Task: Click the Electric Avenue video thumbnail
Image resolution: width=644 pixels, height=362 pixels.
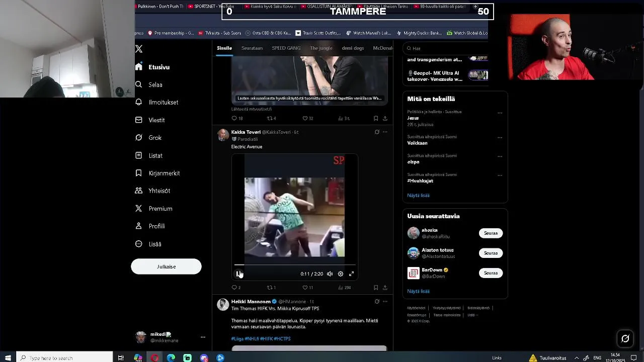Action: point(295,217)
